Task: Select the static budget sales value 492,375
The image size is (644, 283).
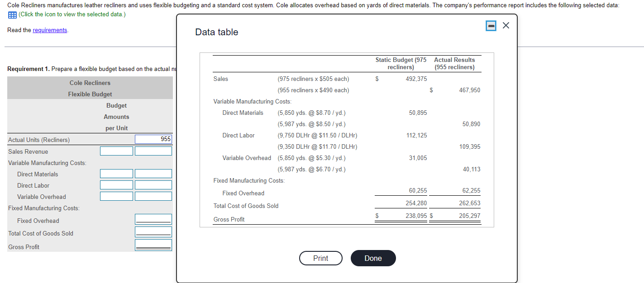Action: 416,79
